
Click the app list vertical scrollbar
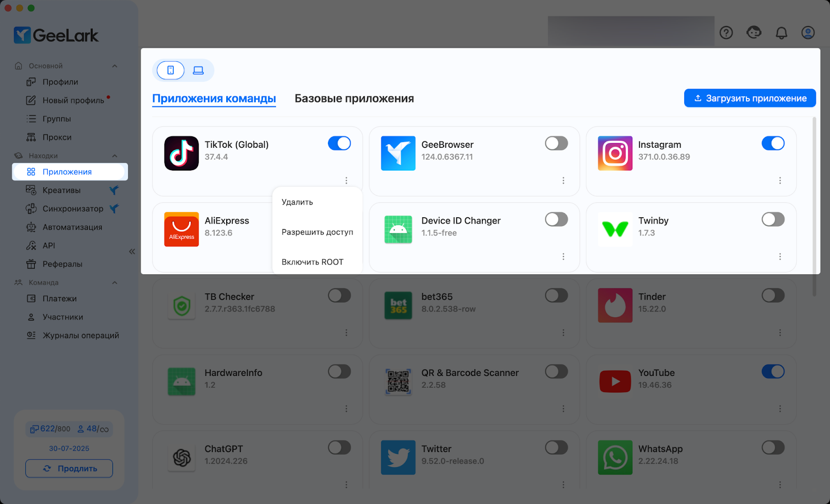(x=814, y=206)
